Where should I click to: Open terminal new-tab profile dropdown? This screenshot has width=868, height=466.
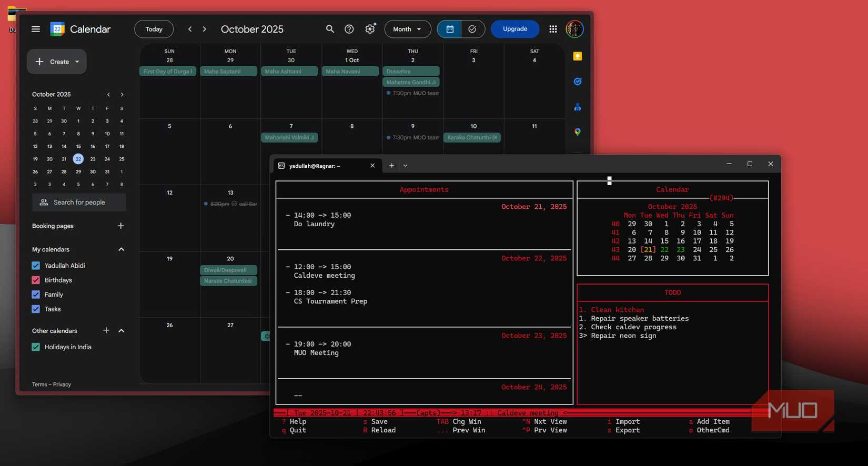[405, 166]
